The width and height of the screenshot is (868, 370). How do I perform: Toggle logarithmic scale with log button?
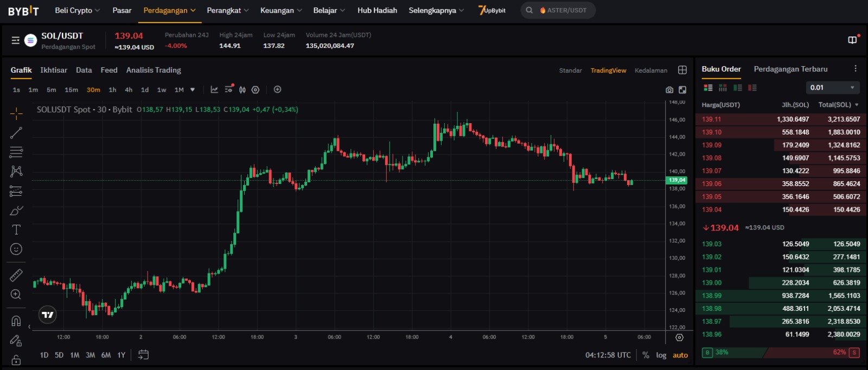[x=661, y=355]
